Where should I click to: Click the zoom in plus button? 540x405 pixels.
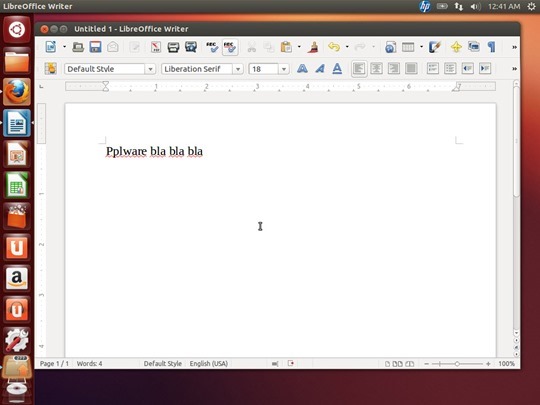(488, 364)
